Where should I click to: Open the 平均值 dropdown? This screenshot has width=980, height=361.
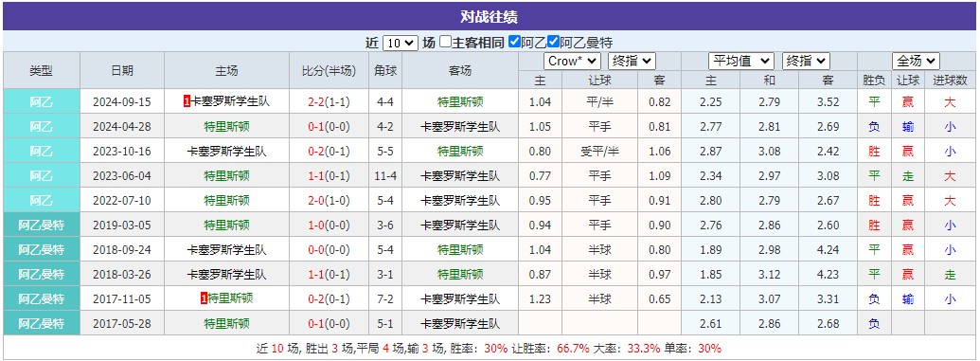pyautogui.click(x=741, y=61)
